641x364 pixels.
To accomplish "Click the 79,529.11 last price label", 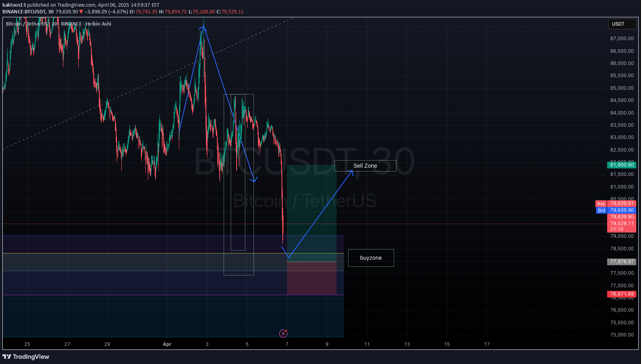I will click(x=622, y=224).
